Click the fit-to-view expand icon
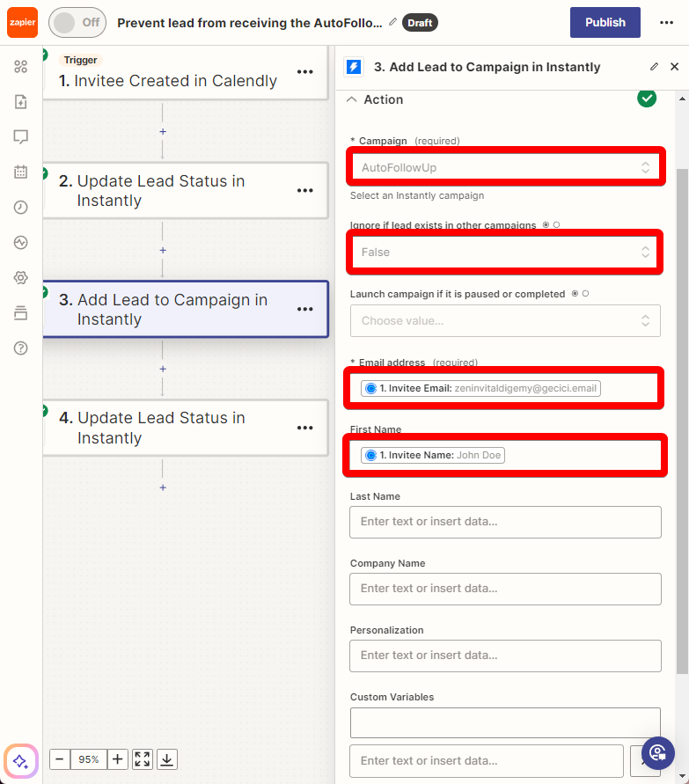 coord(142,759)
